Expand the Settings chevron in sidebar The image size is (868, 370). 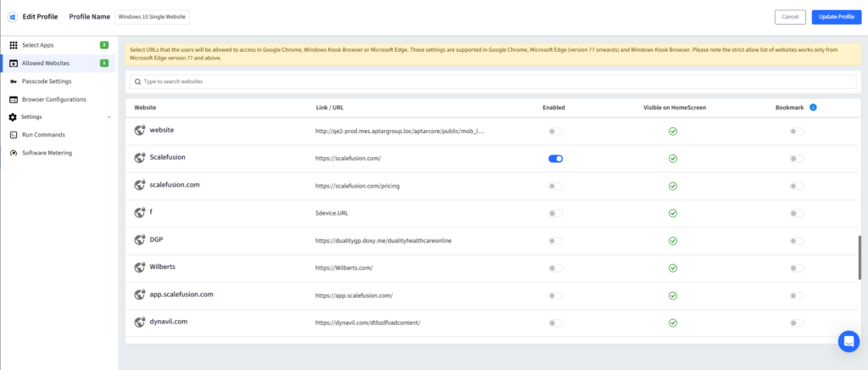(109, 117)
